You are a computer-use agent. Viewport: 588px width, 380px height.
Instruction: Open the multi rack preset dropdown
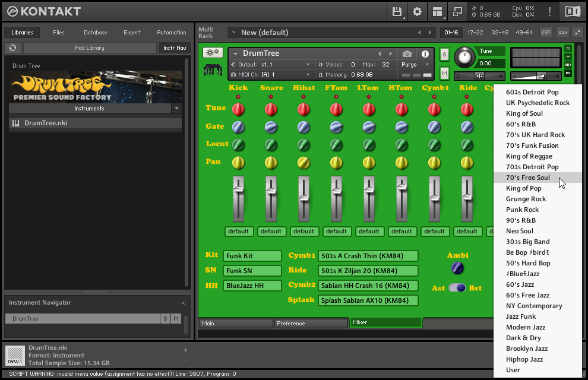[233, 33]
